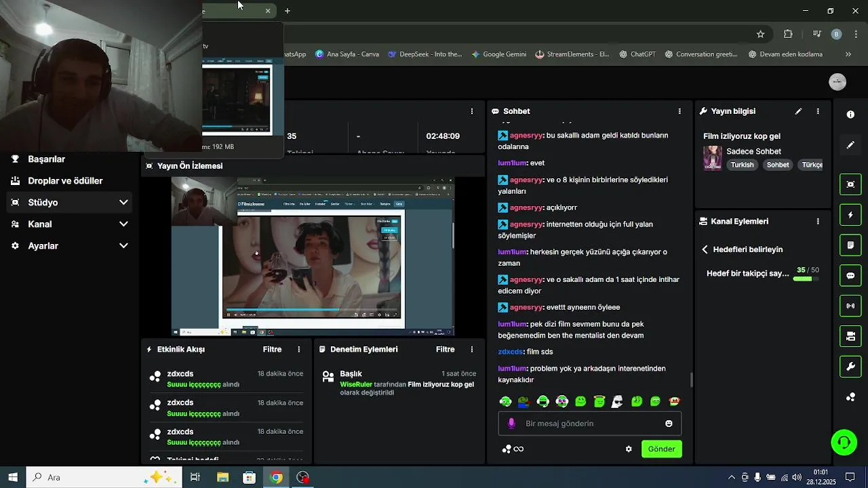Screen dimensions: 868x488
Task: Click the Kicks infinity balance icon
Action: (x=513, y=449)
